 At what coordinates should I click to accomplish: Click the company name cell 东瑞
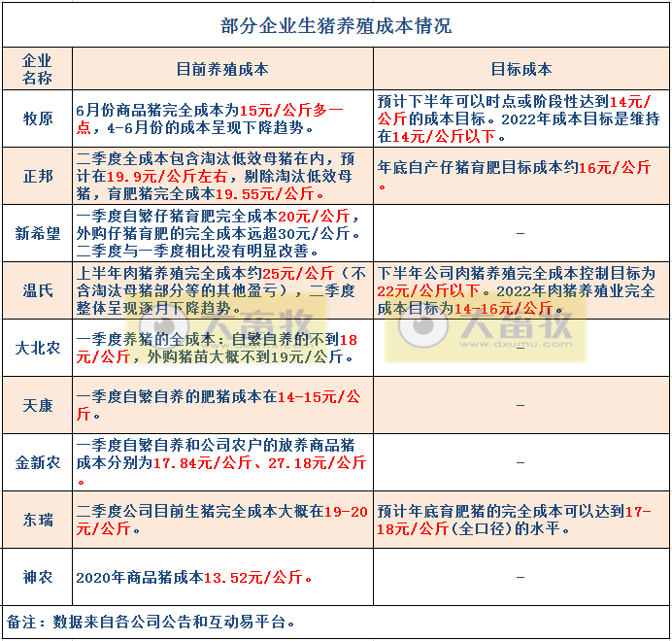[37, 520]
